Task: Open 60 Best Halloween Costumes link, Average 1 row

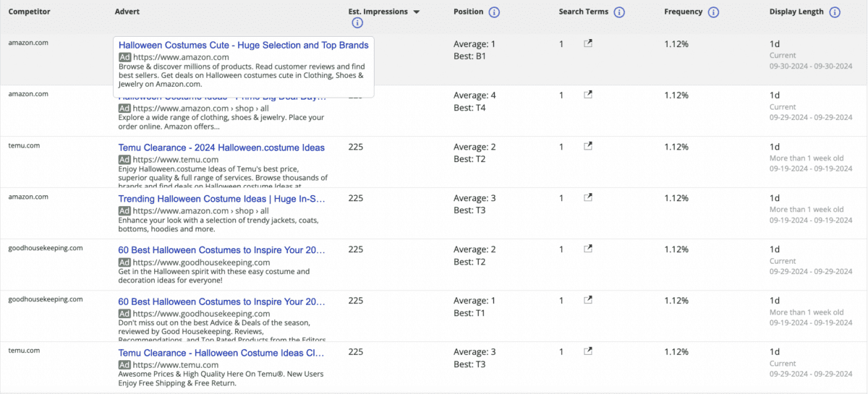Action: click(x=221, y=301)
